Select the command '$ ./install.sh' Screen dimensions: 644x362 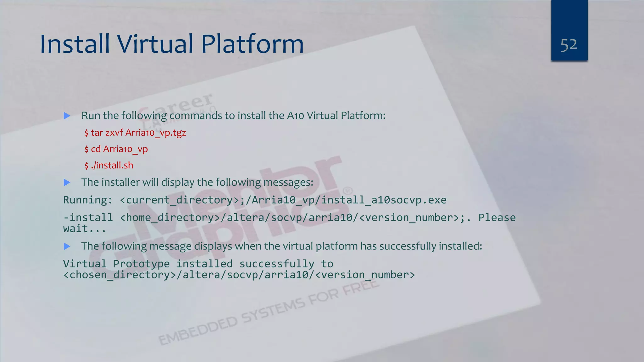(109, 165)
